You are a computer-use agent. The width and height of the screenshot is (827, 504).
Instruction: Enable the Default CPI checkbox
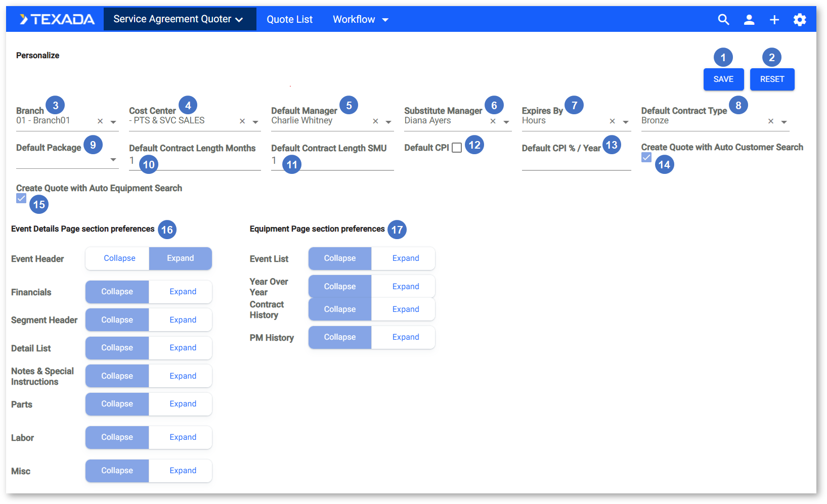click(x=457, y=148)
